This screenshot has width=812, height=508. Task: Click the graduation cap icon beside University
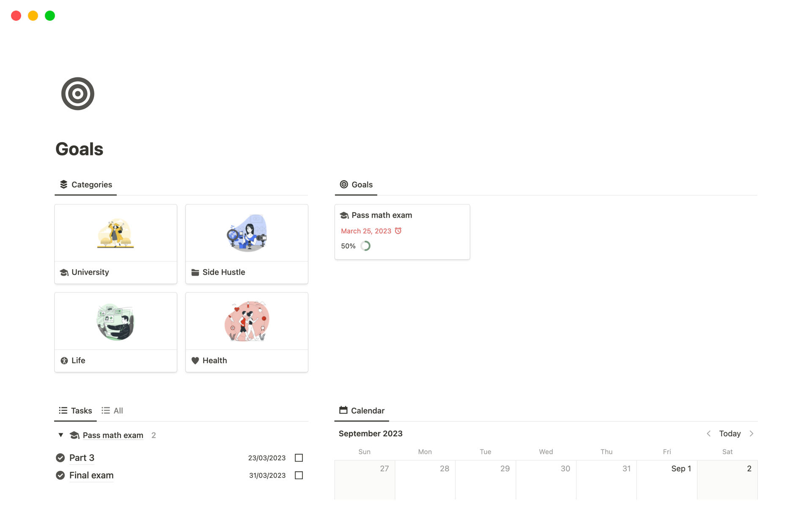(64, 273)
